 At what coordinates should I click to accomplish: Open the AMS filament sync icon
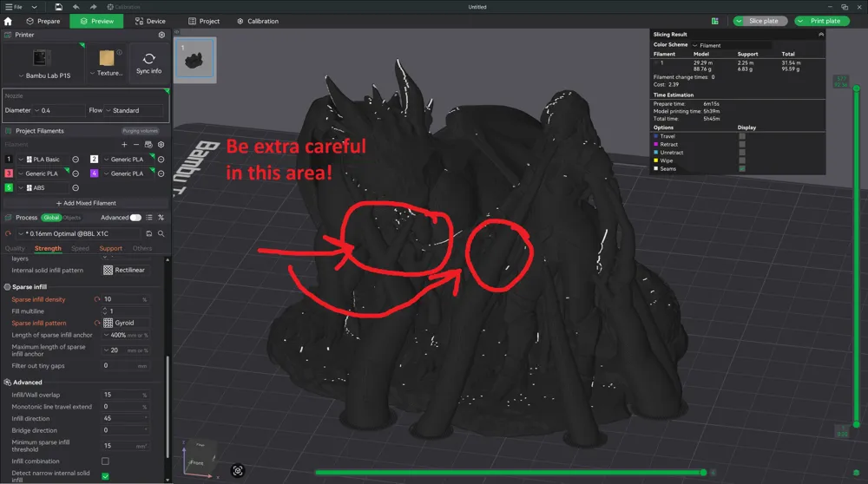[148, 144]
